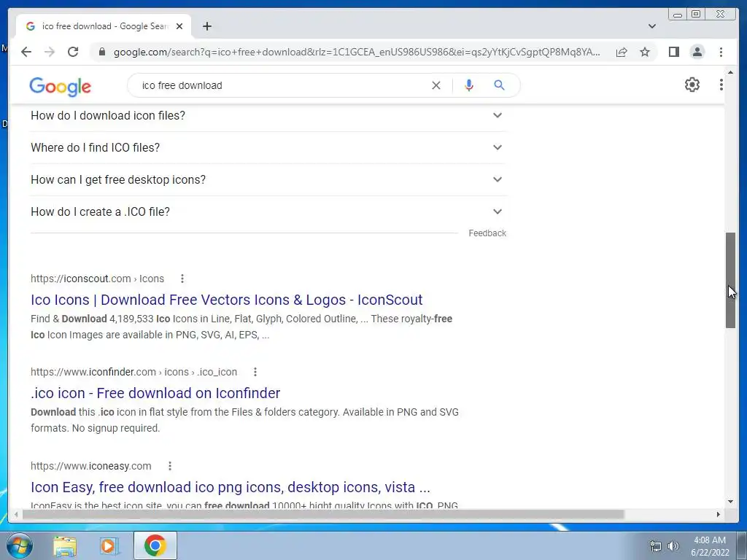Open the tab search dropdown arrow

(x=651, y=26)
